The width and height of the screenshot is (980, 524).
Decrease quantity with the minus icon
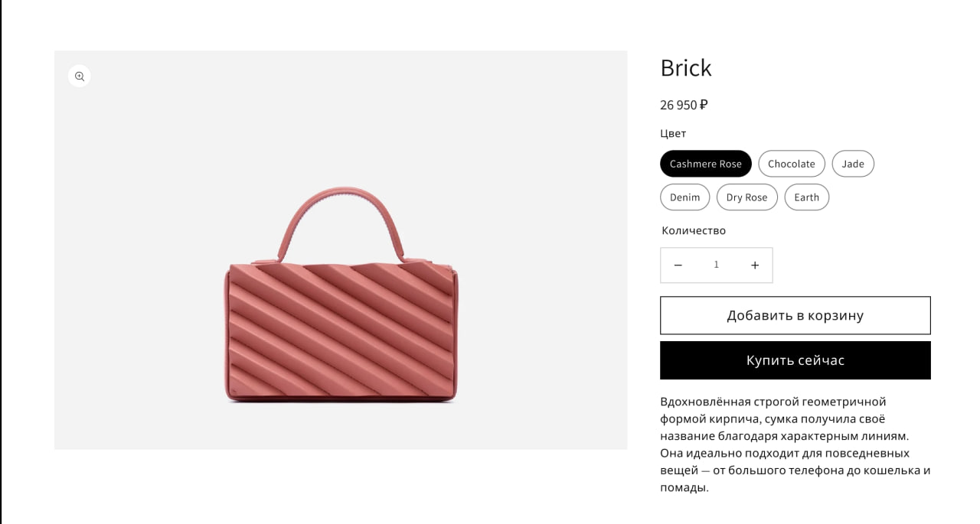click(x=678, y=265)
